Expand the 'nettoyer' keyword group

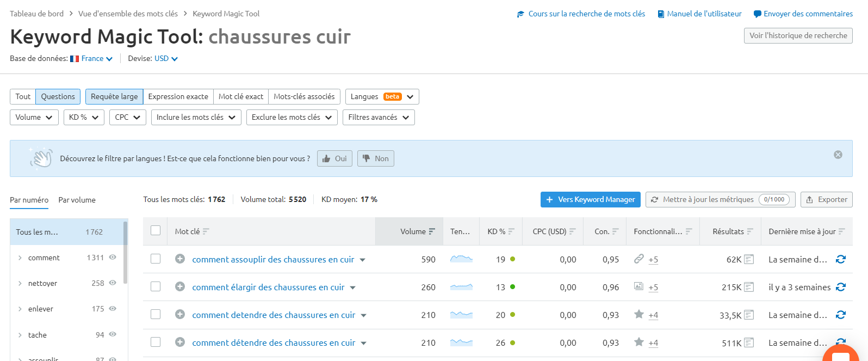20,283
